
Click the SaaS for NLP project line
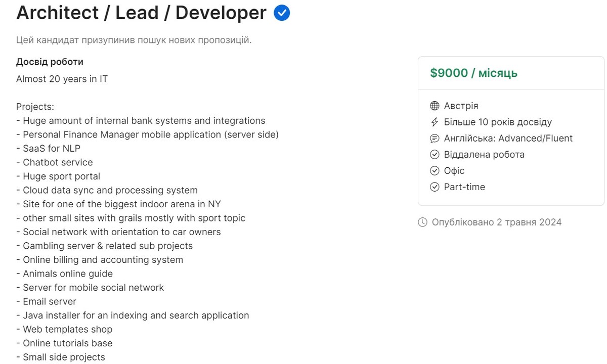pyautogui.click(x=48, y=148)
